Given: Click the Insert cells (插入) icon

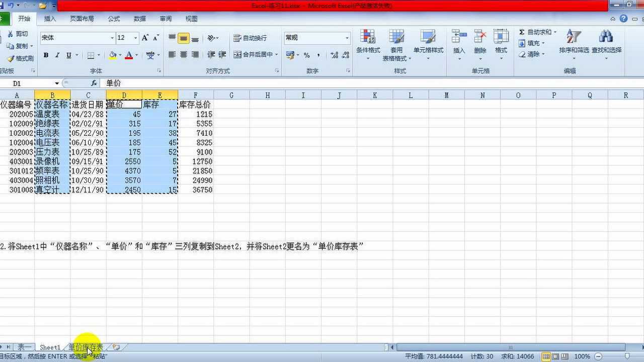Looking at the screenshot, I should (x=459, y=37).
